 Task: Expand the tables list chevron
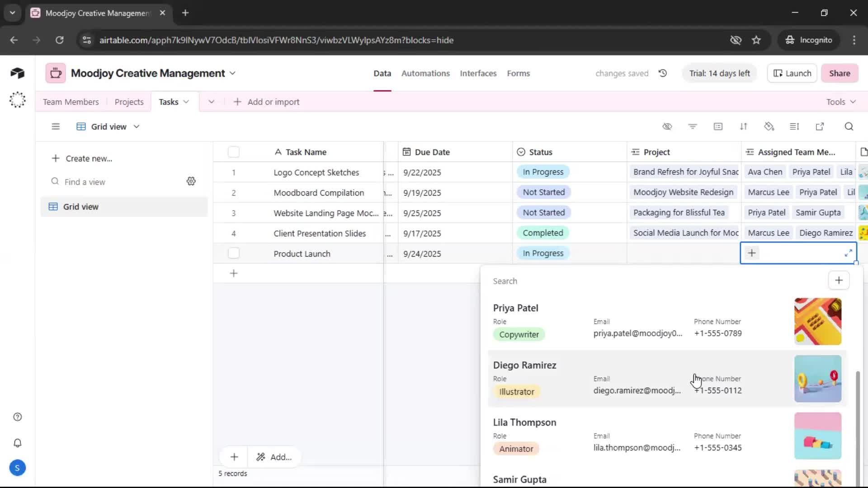click(x=211, y=102)
